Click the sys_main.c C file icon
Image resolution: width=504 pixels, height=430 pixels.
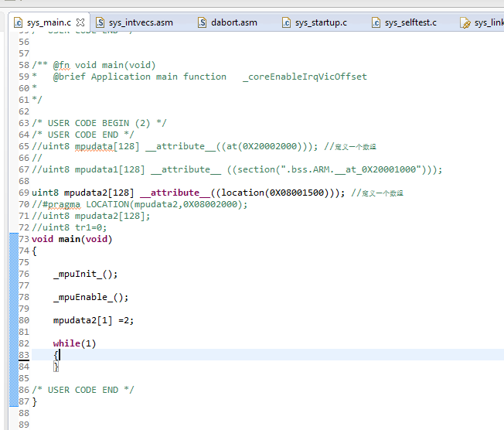[x=18, y=22]
